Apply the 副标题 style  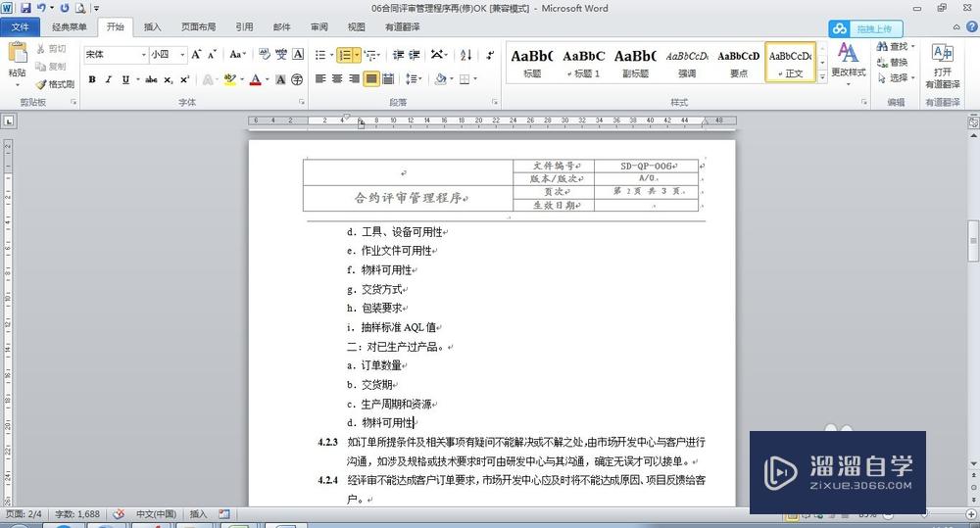635,62
